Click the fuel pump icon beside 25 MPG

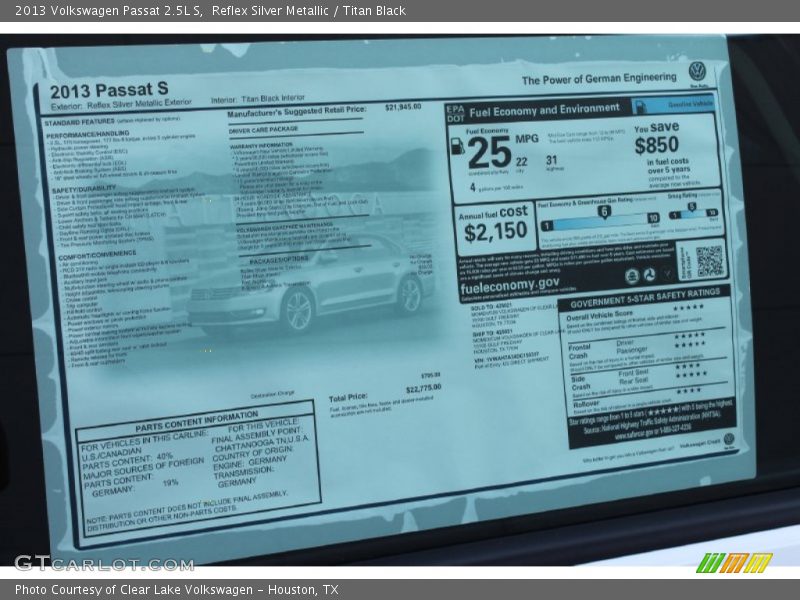(458, 146)
